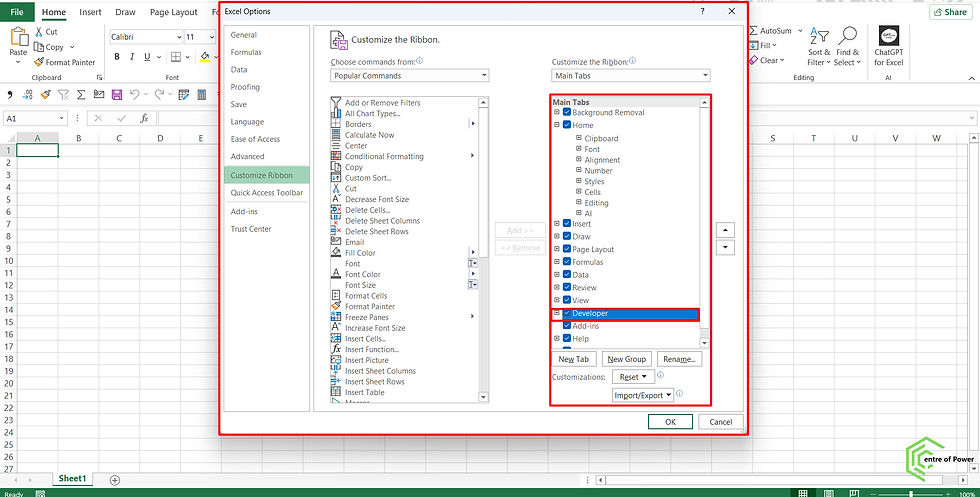Click the New Tab button

tap(574, 359)
